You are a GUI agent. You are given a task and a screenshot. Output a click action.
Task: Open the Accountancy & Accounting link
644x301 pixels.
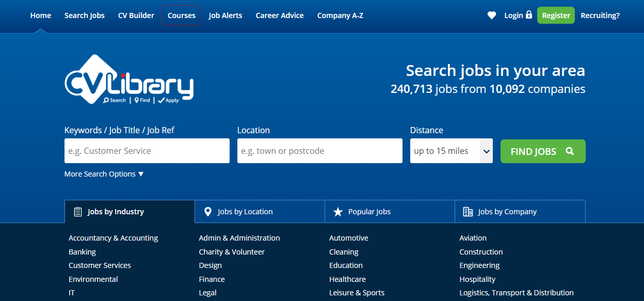click(114, 238)
